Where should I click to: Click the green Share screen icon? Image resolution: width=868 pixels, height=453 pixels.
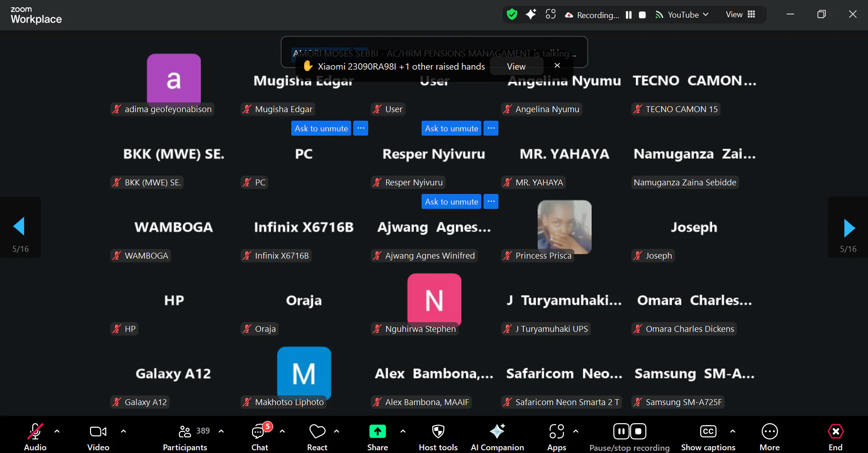click(x=377, y=432)
